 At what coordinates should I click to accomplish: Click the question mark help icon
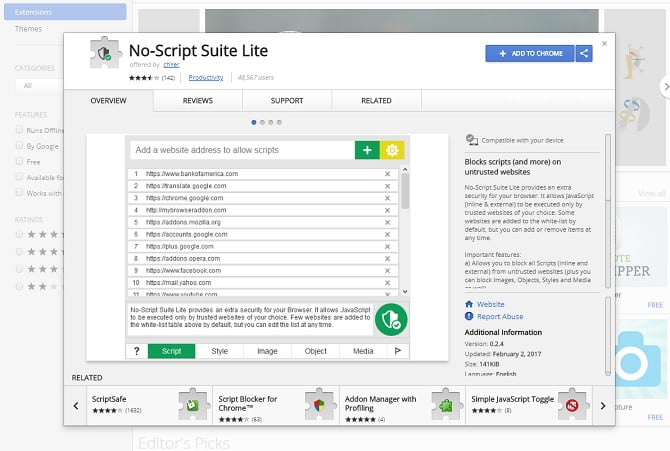point(137,351)
